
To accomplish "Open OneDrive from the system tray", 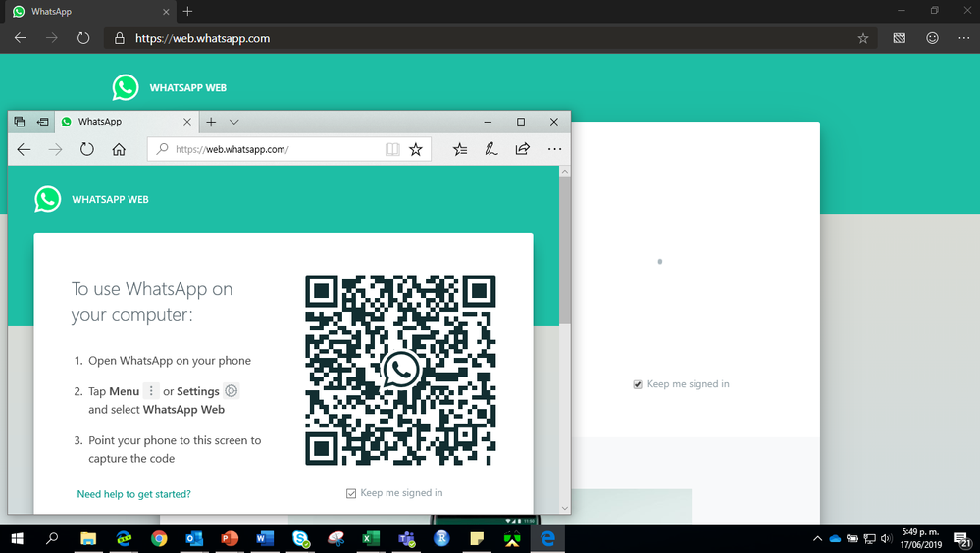I will 835,538.
